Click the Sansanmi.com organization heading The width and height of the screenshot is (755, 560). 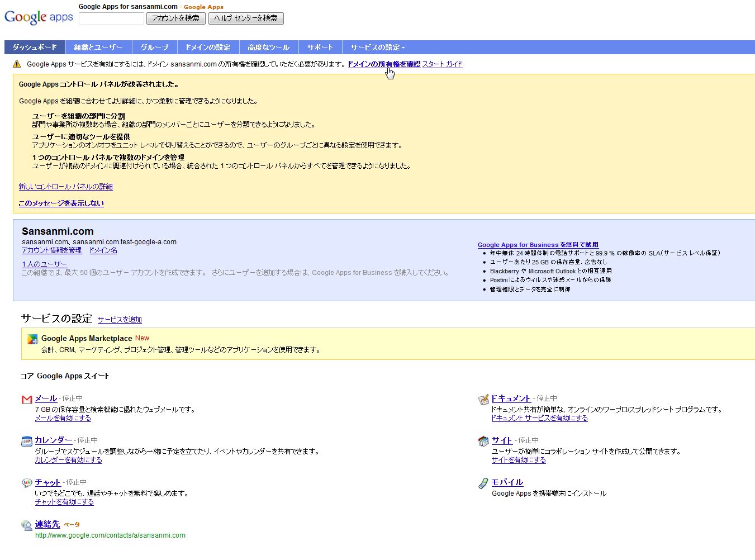click(58, 231)
